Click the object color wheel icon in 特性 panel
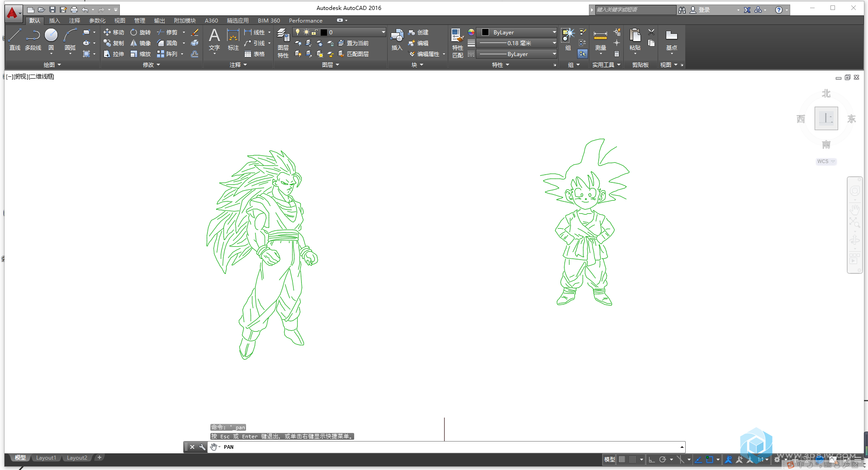 click(x=471, y=32)
